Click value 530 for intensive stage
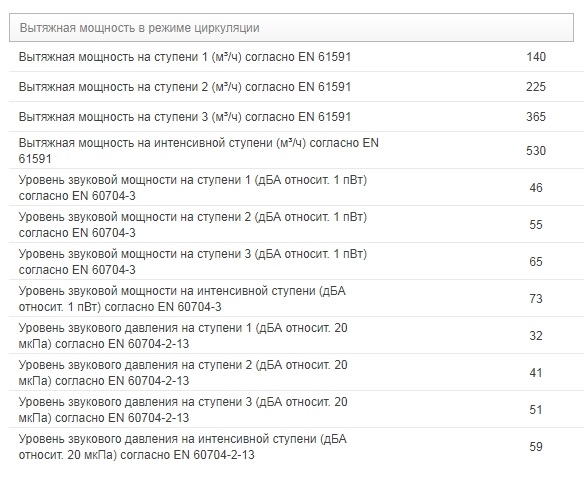This screenshot has height=482, width=584. coord(536,150)
